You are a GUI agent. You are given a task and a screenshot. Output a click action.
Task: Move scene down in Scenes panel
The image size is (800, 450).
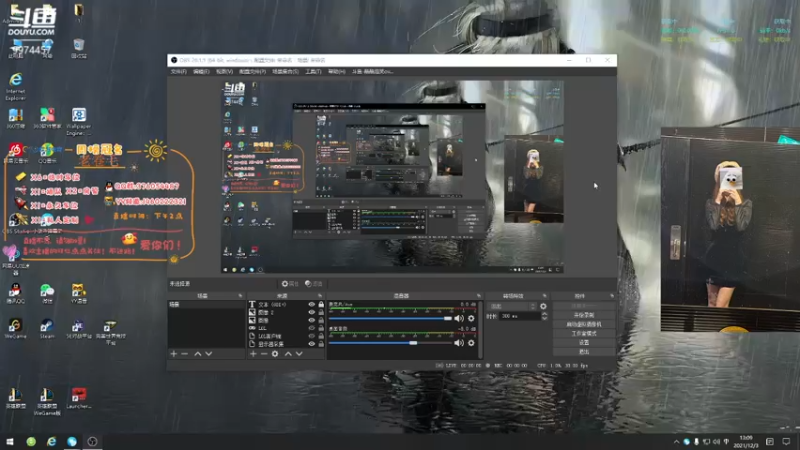pos(209,354)
